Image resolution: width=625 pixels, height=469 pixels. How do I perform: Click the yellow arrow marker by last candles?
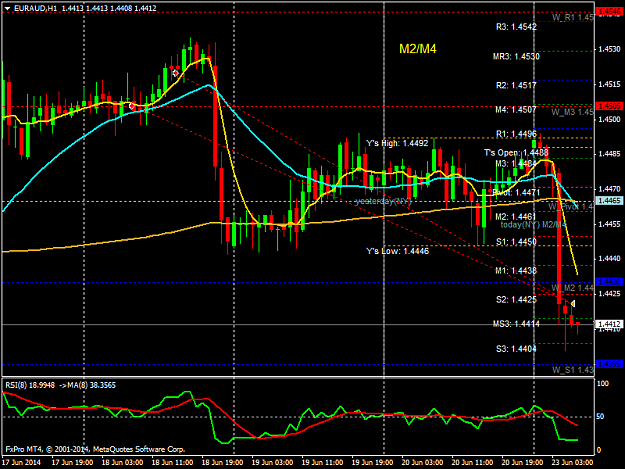[573, 304]
